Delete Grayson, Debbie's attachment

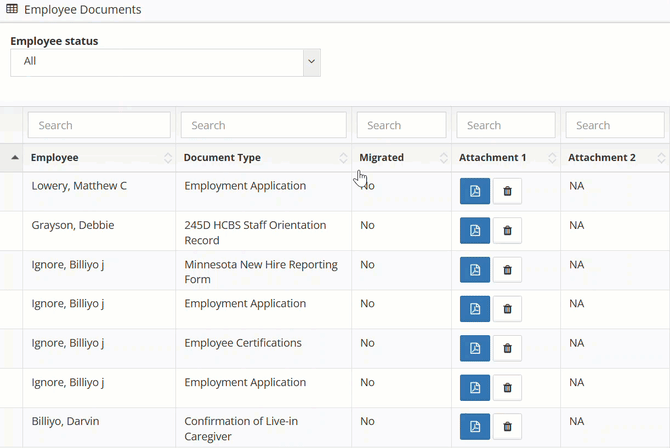(x=507, y=230)
